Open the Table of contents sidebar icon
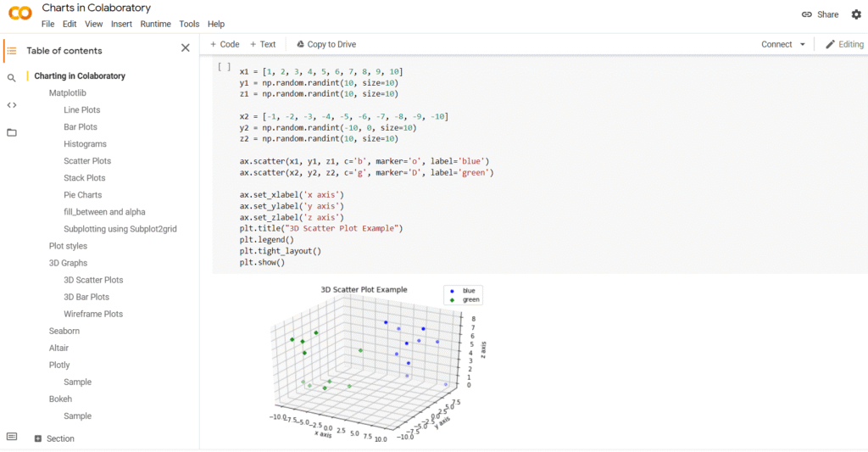The width and height of the screenshot is (868, 452). tap(12, 50)
